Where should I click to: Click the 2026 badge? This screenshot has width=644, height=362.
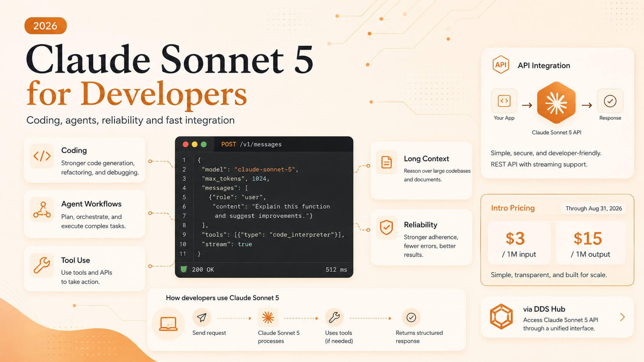click(45, 26)
